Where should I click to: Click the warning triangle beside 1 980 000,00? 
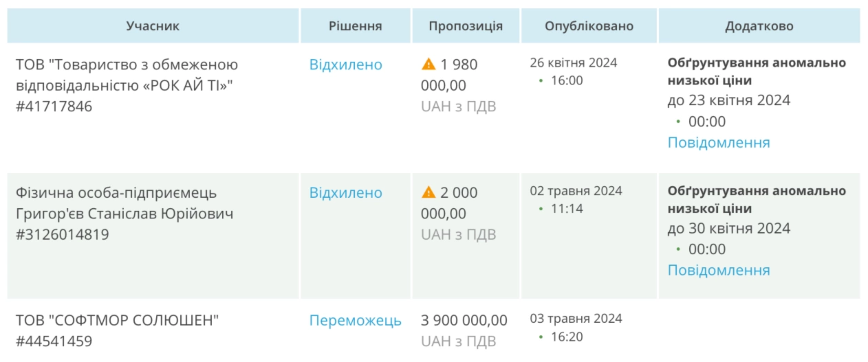point(428,65)
